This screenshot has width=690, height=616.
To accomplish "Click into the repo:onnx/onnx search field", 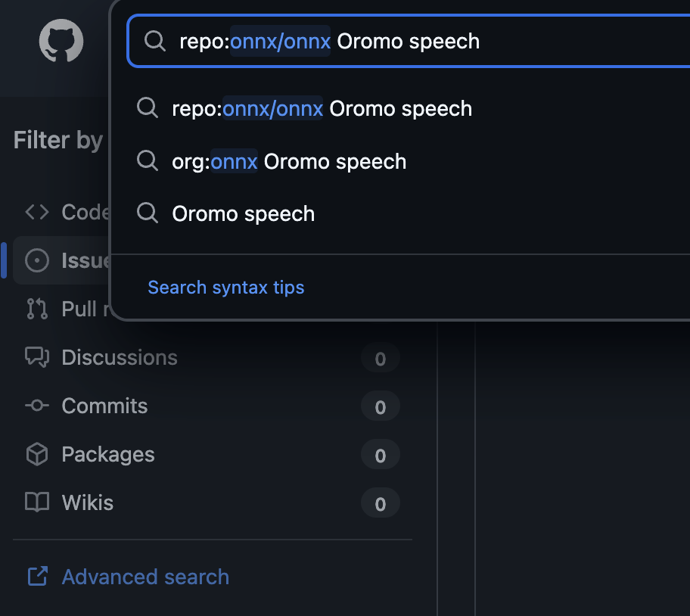I will 424,41.
